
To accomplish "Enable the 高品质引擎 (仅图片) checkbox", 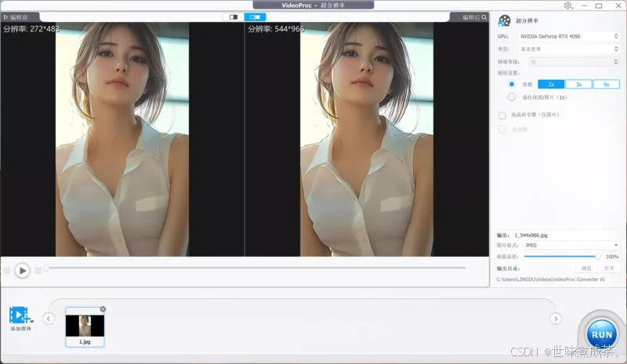I will pyautogui.click(x=502, y=116).
